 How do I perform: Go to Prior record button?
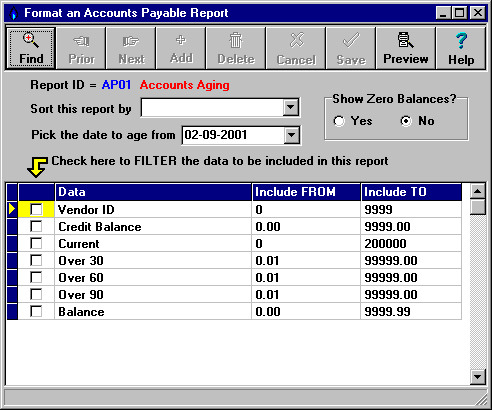81,48
